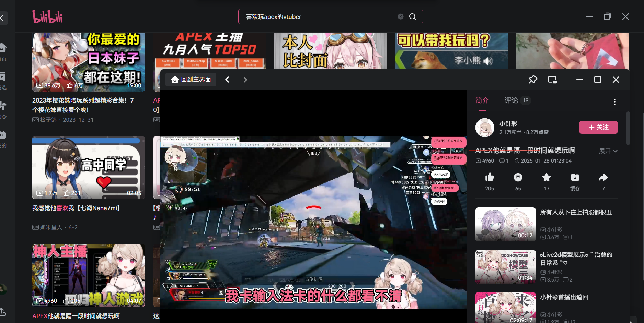Open thumbnail of 2023年樱花妹陪玩系列 video

pos(89,62)
